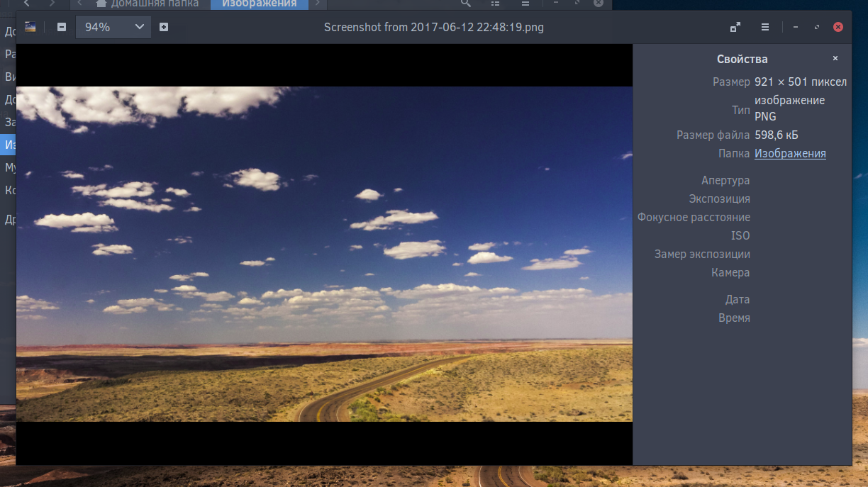
Task: Open the 94% zoom level dropdown
Action: [113, 27]
